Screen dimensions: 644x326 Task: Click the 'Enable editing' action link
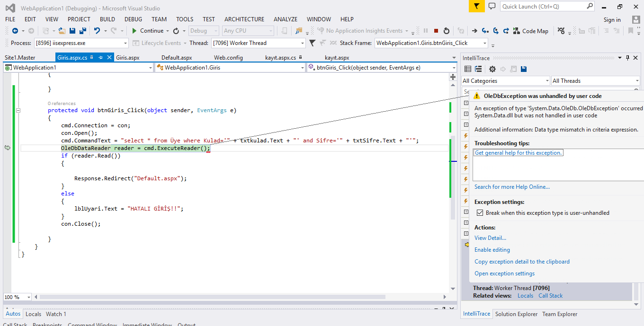(x=492, y=250)
